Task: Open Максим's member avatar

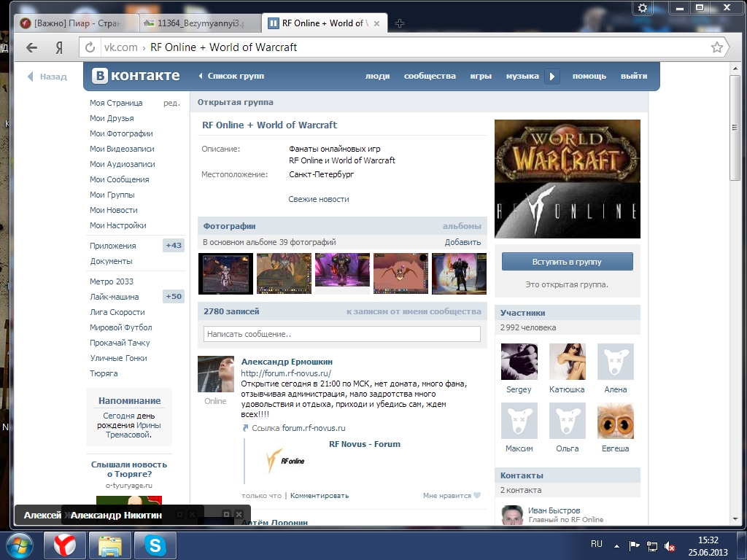Action: (519, 421)
